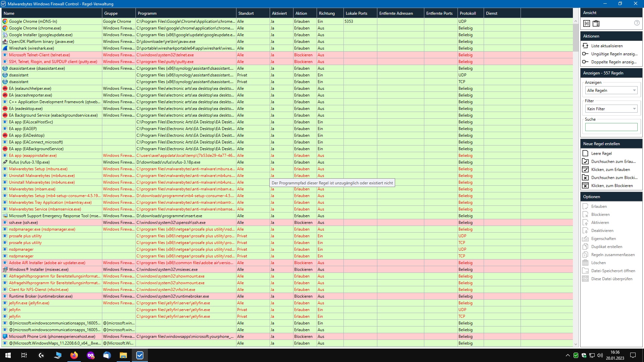Click the Liste aktualisieren refresh icon

pyautogui.click(x=585, y=46)
